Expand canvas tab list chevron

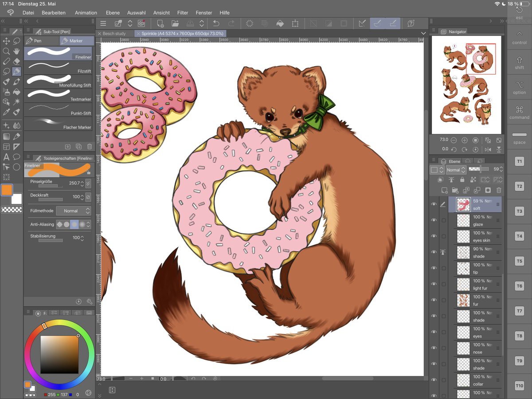[x=423, y=33]
